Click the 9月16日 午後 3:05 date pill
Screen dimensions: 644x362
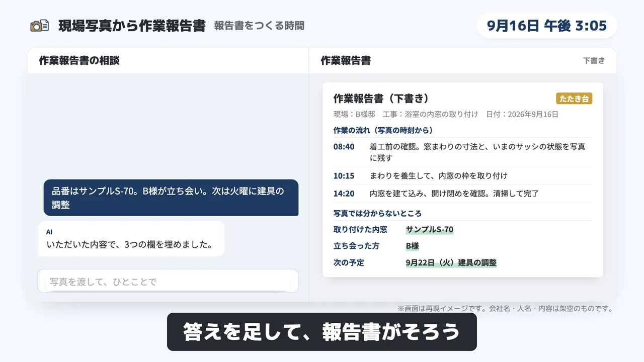pyautogui.click(x=547, y=26)
